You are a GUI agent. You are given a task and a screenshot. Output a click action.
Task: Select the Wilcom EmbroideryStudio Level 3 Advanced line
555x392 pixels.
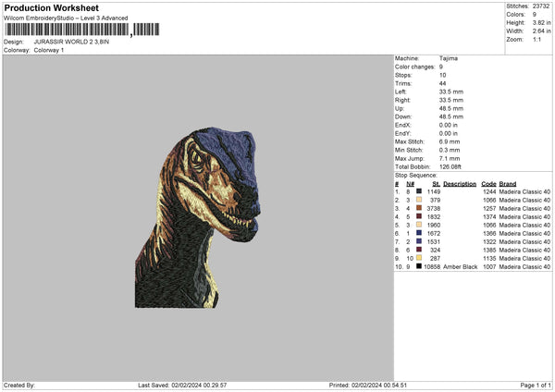click(x=66, y=18)
